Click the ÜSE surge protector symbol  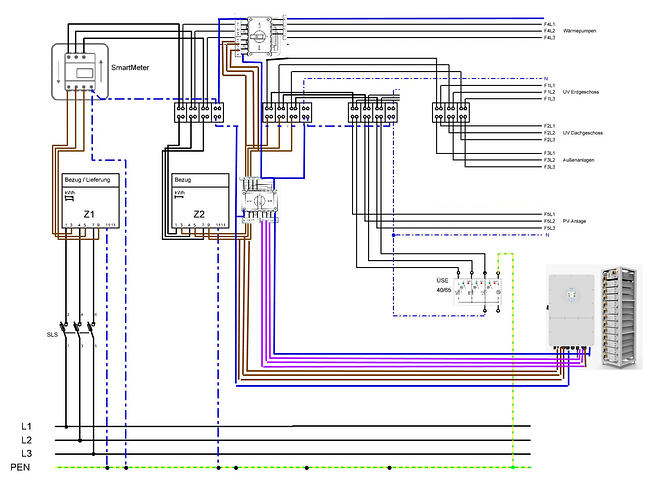[478, 291]
